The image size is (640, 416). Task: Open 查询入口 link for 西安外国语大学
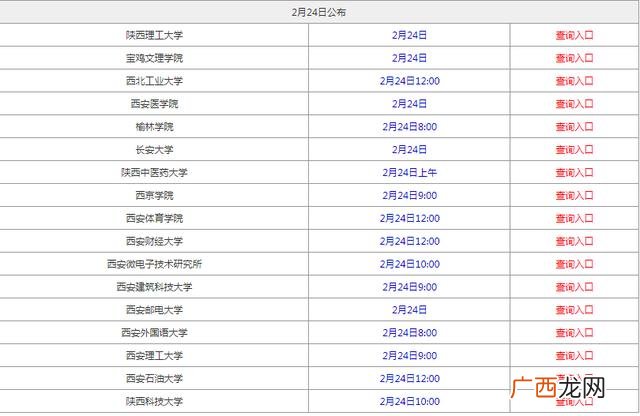pos(574,333)
